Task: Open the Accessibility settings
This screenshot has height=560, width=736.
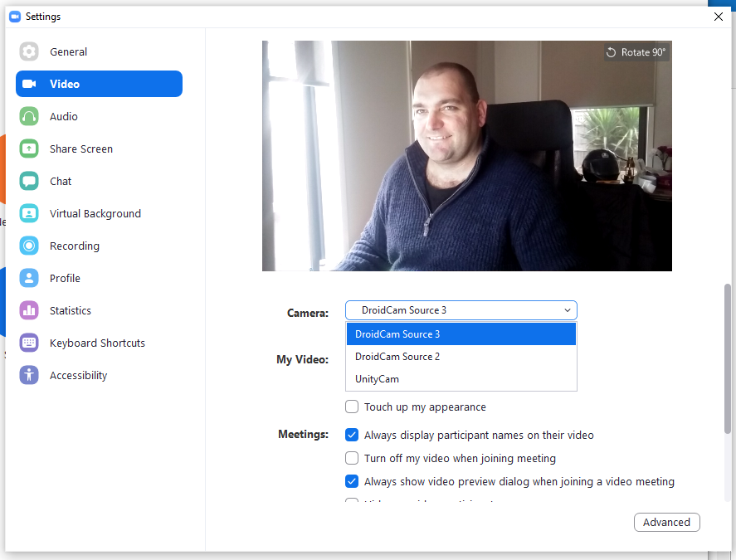Action: (99, 376)
